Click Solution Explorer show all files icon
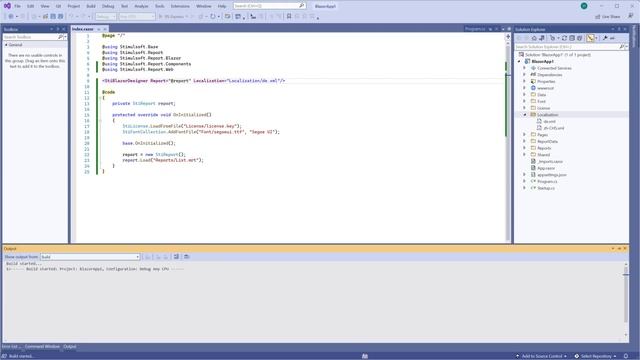Image resolution: width=640 pixels, height=360 pixels. click(x=580, y=38)
